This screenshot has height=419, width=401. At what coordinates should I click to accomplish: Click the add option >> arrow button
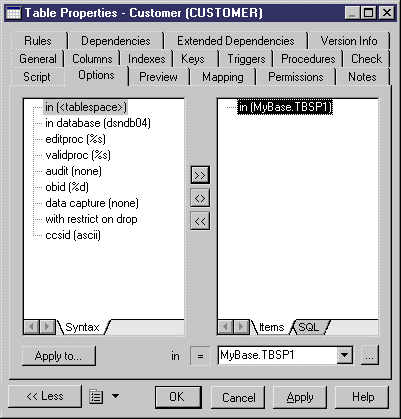[200, 175]
